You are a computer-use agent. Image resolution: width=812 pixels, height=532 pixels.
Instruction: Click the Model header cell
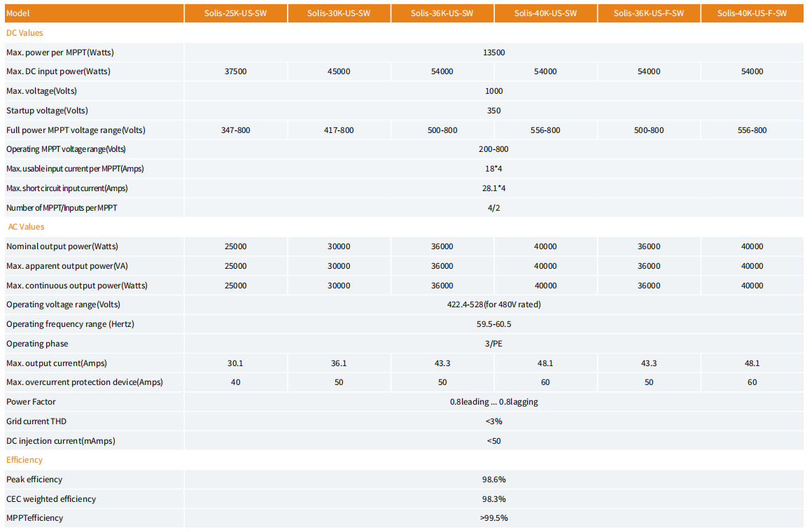coord(94,13)
